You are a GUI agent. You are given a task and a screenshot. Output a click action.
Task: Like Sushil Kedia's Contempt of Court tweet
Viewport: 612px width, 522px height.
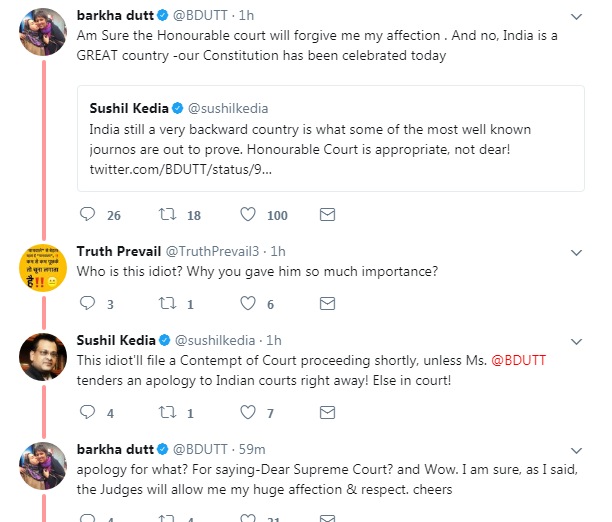click(249, 412)
